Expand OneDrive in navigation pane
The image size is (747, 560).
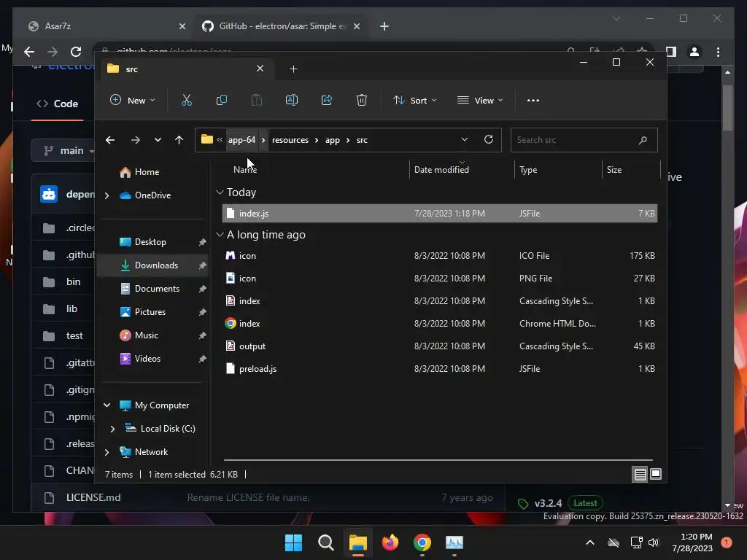107,195
